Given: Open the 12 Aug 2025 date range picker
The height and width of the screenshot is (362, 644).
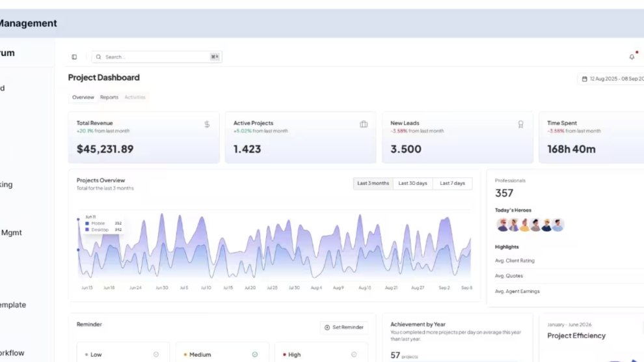Looking at the screenshot, I should 611,79.
